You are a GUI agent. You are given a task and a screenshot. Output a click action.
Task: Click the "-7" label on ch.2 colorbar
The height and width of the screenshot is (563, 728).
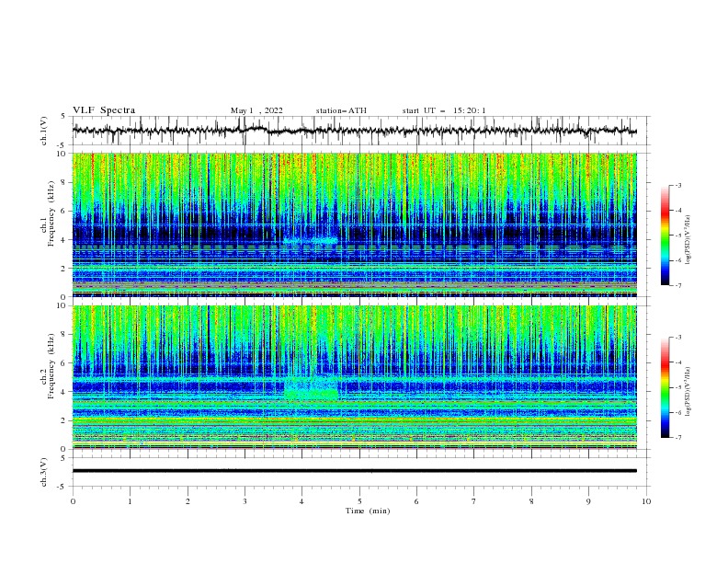678,438
